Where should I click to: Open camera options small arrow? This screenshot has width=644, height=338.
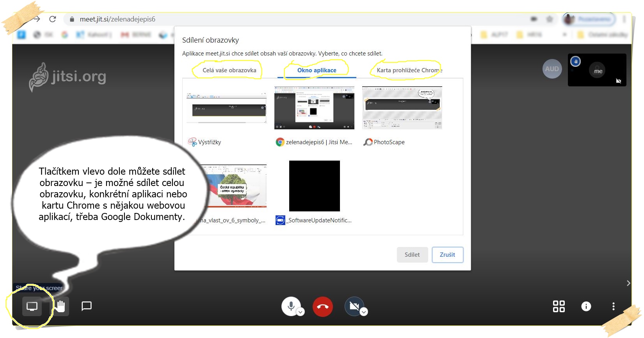[364, 312]
